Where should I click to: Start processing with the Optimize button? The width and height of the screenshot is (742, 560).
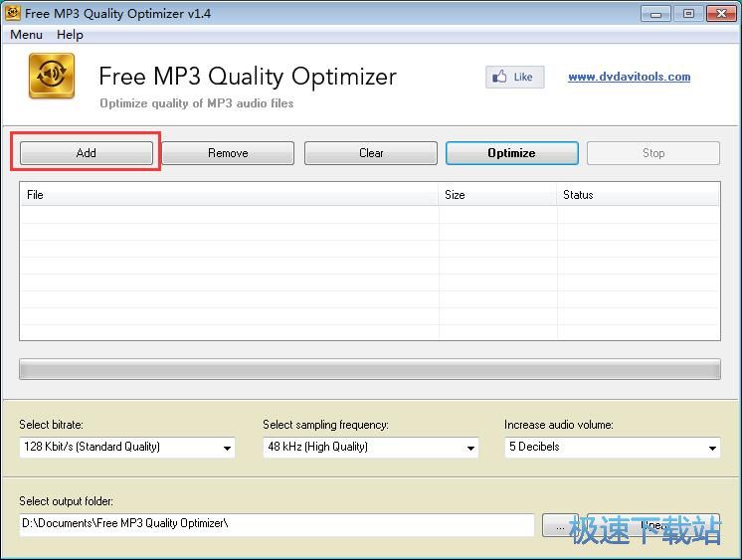[x=511, y=153]
